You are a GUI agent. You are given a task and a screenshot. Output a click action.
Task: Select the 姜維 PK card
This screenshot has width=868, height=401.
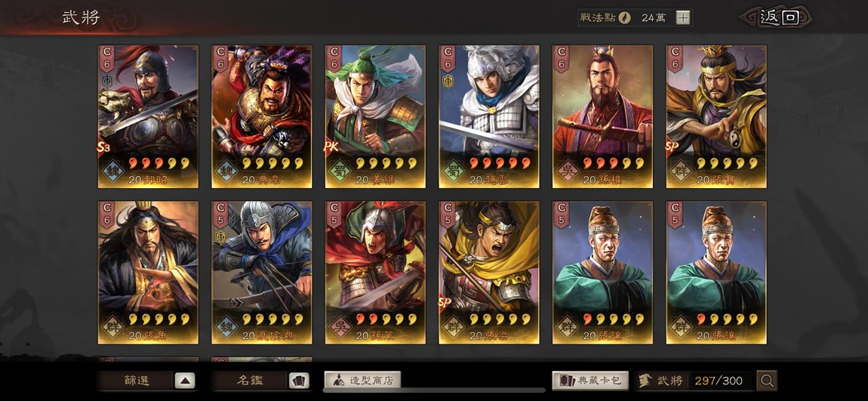[375, 116]
